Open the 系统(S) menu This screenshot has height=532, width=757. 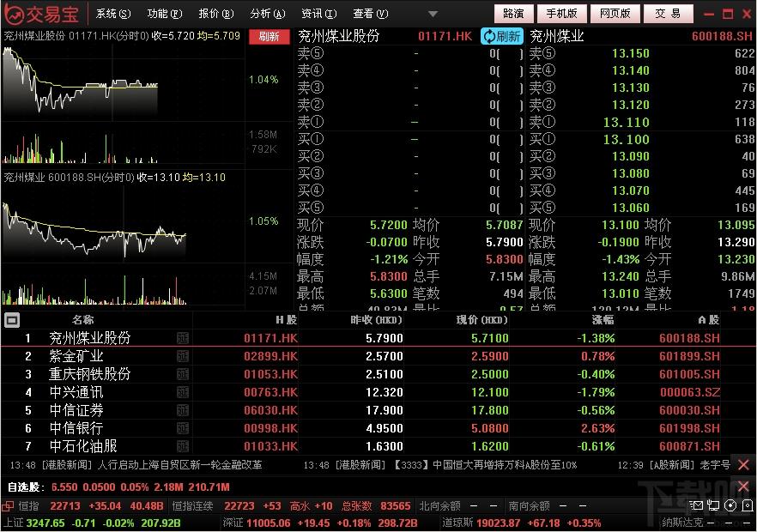[x=113, y=14]
